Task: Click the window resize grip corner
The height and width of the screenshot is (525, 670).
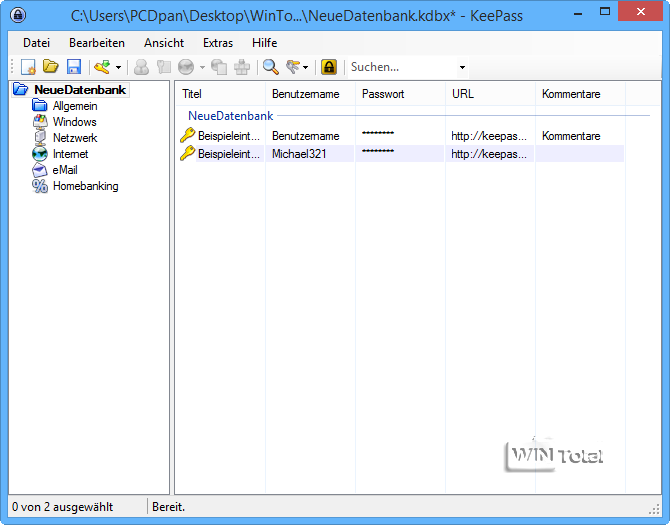Action: [655, 509]
